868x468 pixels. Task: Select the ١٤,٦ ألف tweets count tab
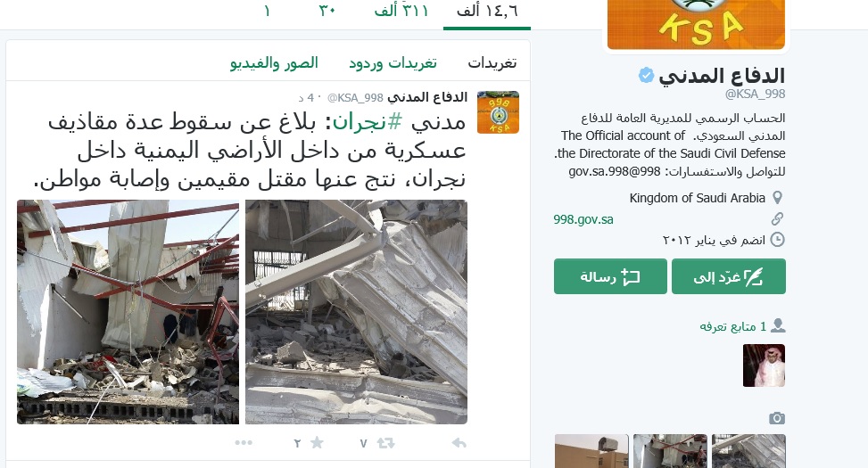click(487, 11)
